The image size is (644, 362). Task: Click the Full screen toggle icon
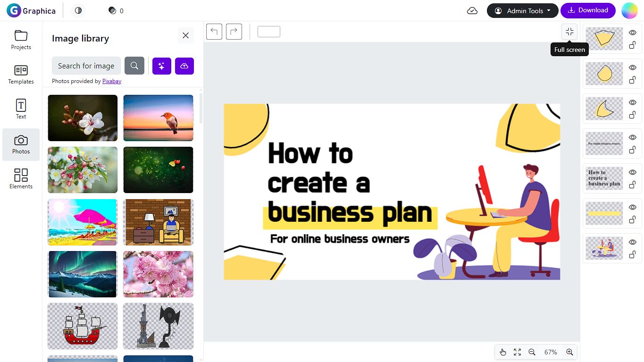569,32
